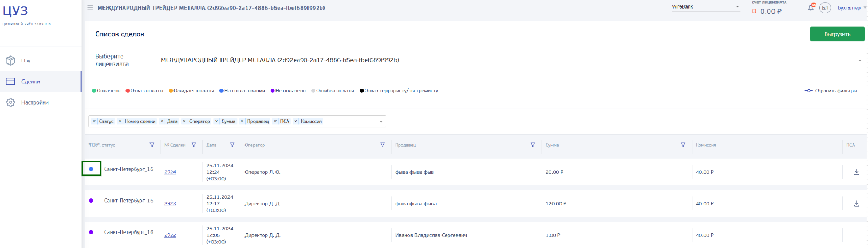The width and height of the screenshot is (868, 248).
Task: Remove Продавец column tag
Action: coord(242,121)
